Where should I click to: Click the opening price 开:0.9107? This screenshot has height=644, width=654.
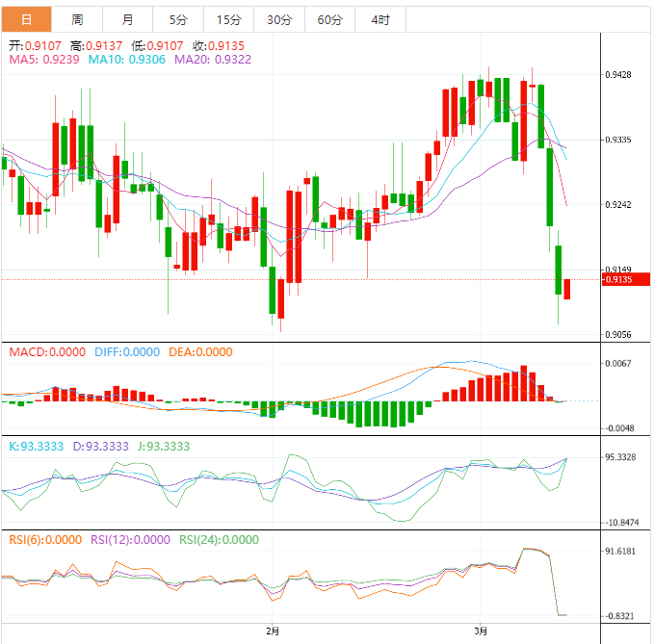[x=35, y=46]
